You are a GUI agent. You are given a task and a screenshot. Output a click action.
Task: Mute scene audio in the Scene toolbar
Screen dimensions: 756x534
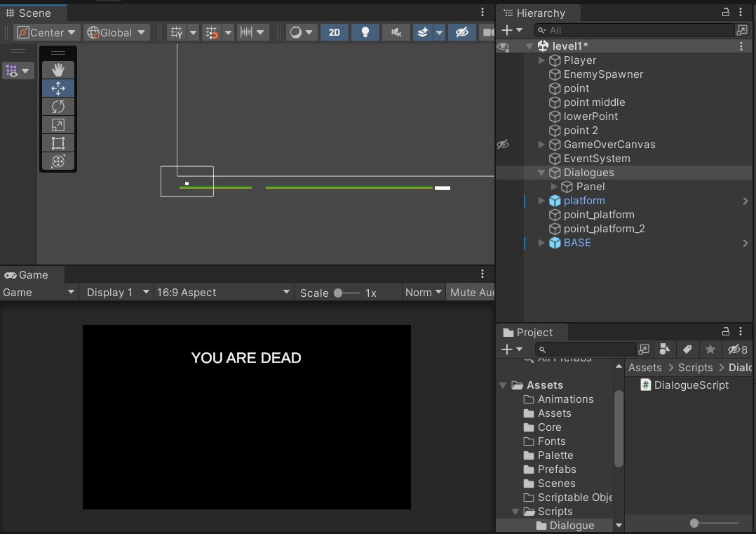coord(395,32)
